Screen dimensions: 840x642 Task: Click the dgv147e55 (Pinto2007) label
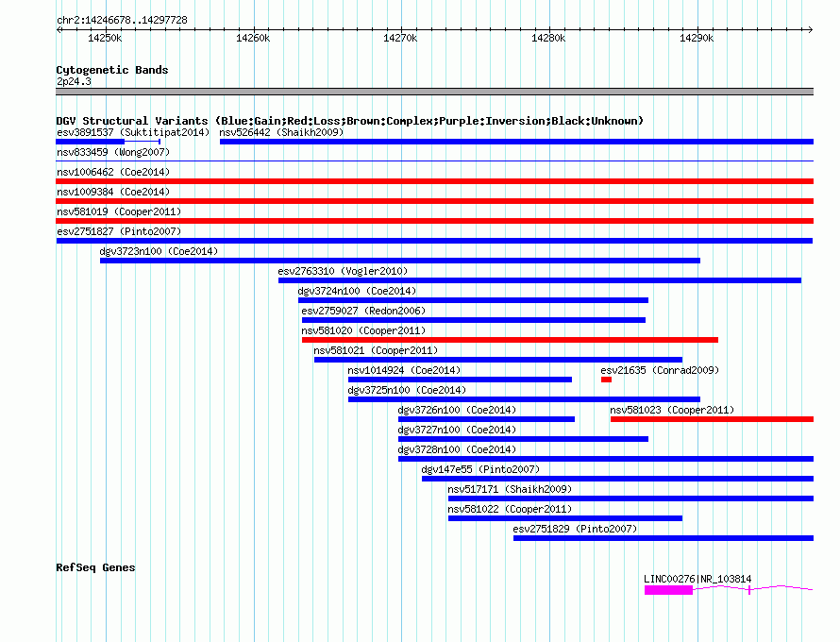point(480,469)
